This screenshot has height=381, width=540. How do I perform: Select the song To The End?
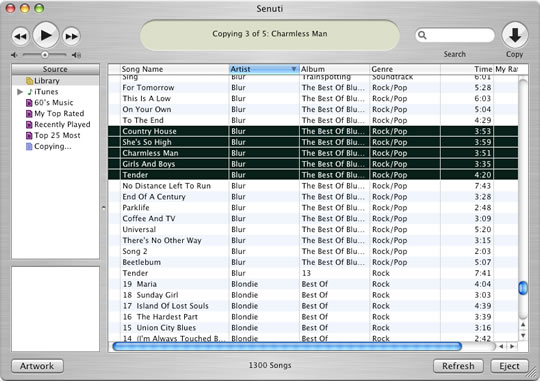[313, 120]
